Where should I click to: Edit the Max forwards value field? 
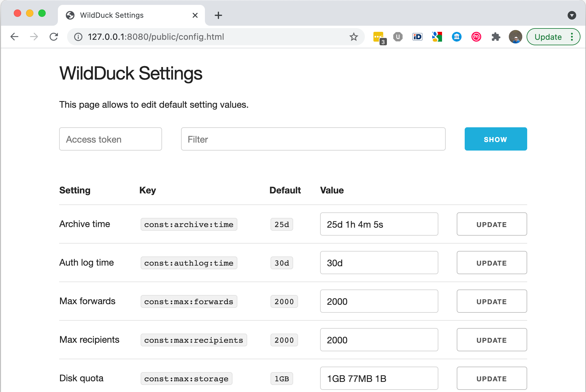[x=379, y=301]
